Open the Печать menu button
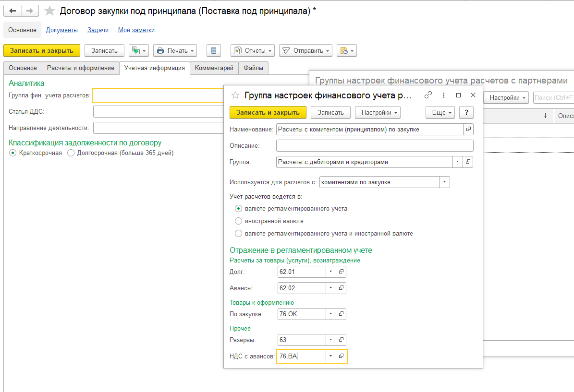 click(x=175, y=50)
